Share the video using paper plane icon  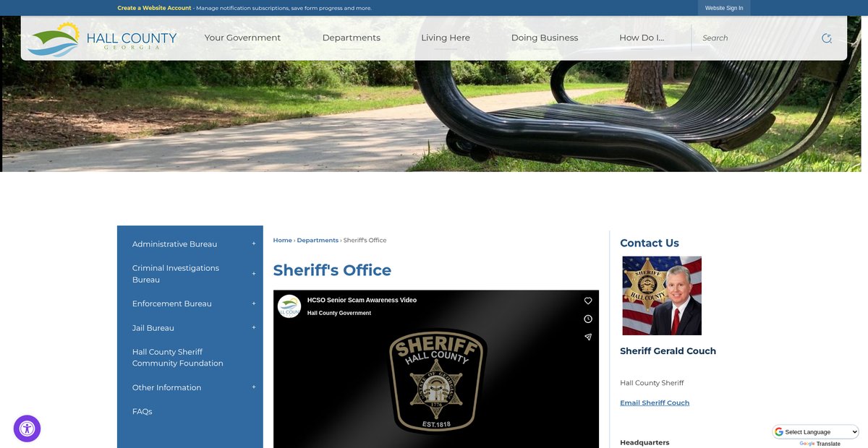[x=588, y=337]
